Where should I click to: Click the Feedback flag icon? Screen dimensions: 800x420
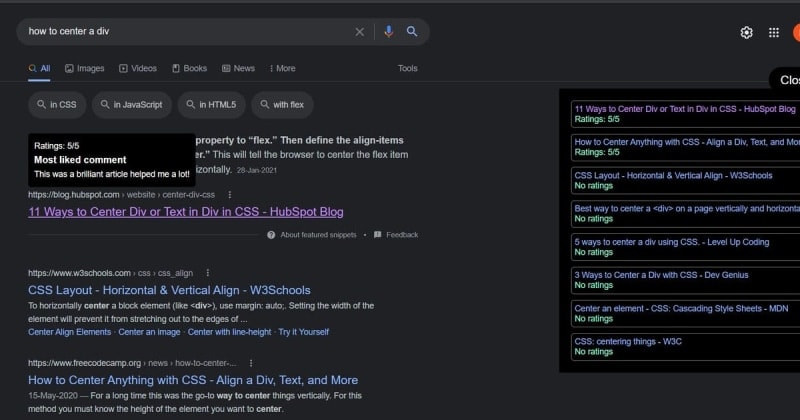(x=378, y=235)
